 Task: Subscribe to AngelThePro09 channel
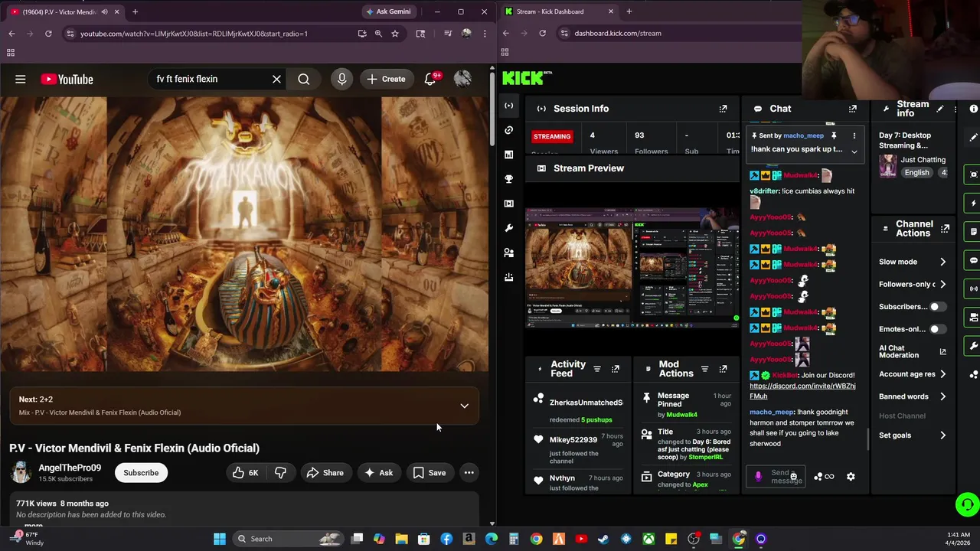coord(141,473)
